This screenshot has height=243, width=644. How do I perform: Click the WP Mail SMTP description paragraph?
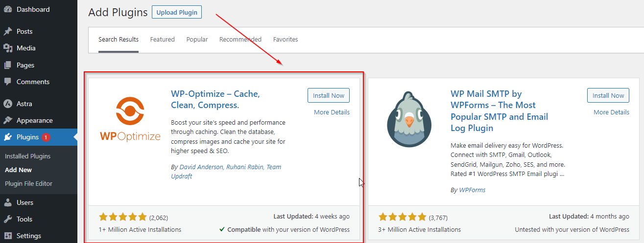click(x=508, y=160)
